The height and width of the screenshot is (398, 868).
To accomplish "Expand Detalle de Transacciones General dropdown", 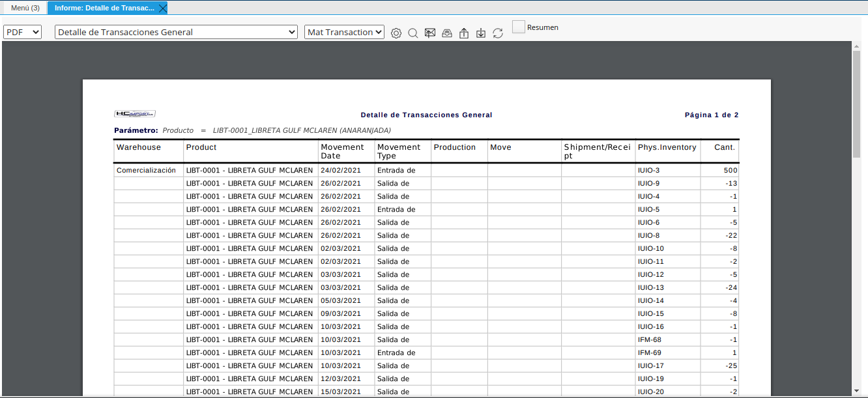I will pos(176,32).
